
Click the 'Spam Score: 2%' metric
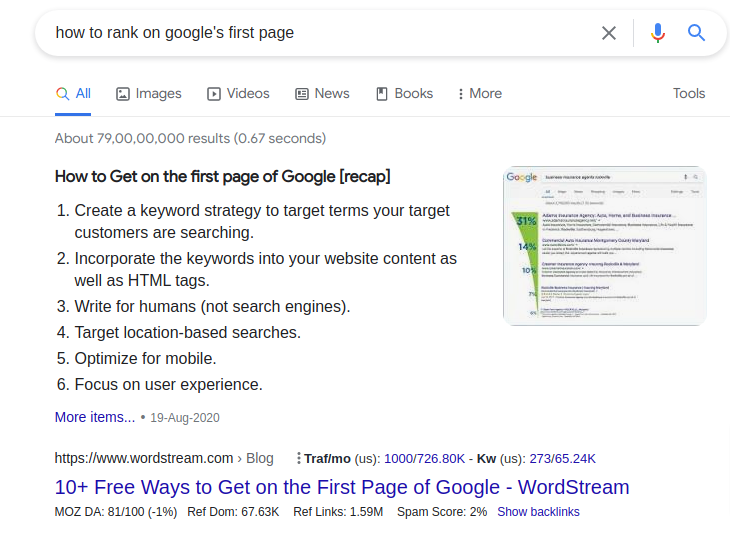442,512
